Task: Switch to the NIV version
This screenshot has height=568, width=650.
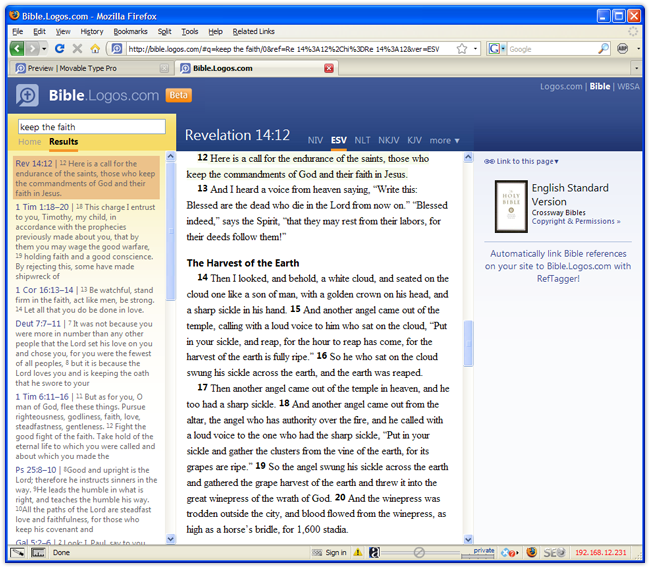Action: pos(315,140)
